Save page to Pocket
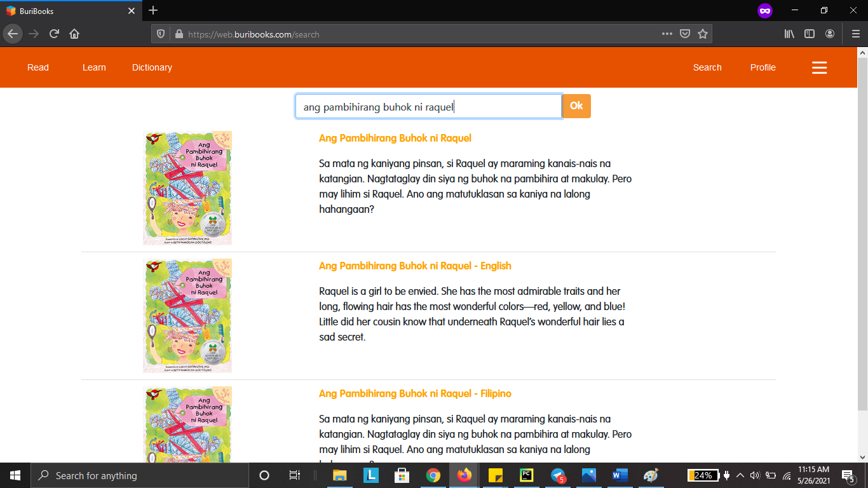This screenshot has height=488, width=868. pos(685,34)
